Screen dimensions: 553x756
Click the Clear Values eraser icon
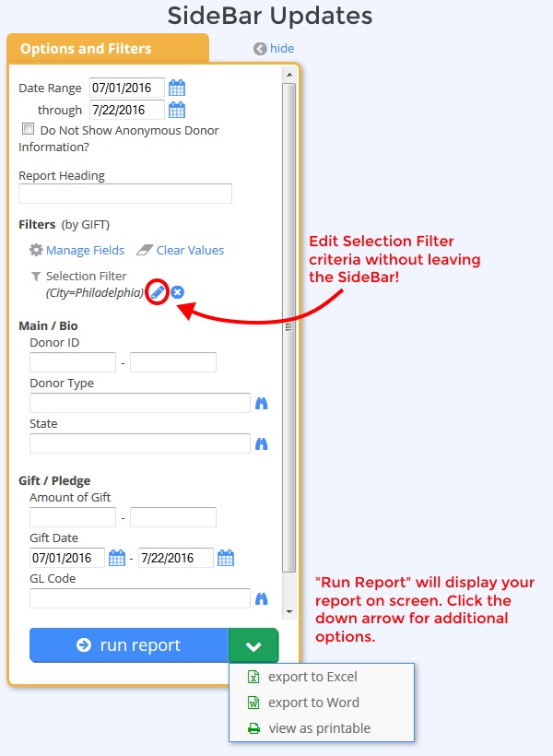(145, 250)
